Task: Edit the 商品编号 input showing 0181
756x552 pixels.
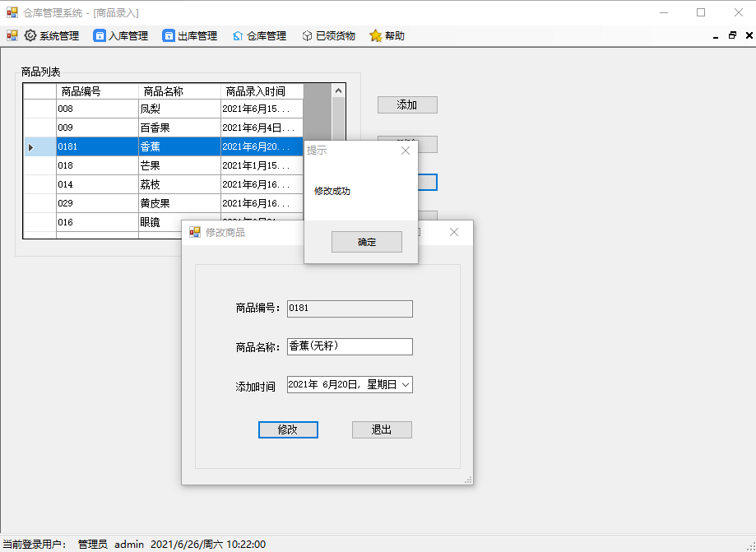Action: (349, 308)
